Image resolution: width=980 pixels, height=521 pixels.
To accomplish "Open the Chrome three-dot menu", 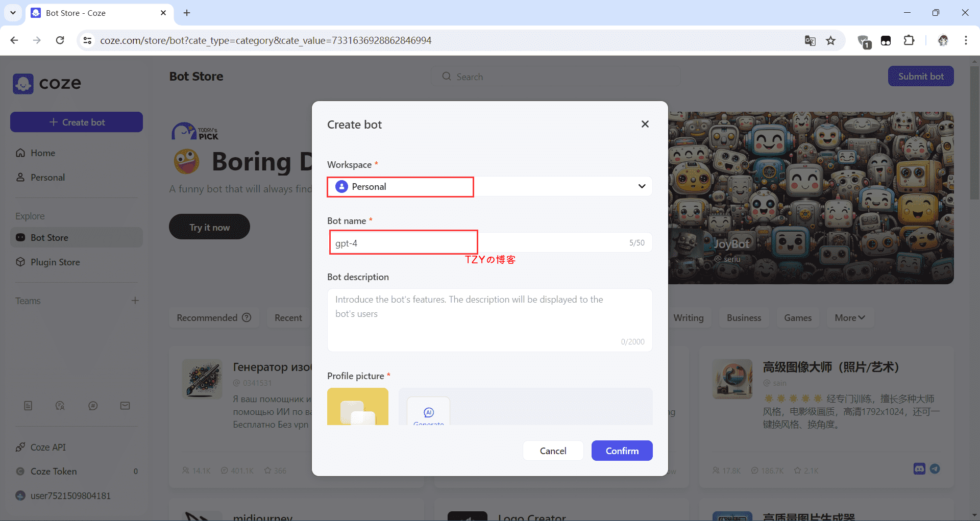I will click(966, 40).
